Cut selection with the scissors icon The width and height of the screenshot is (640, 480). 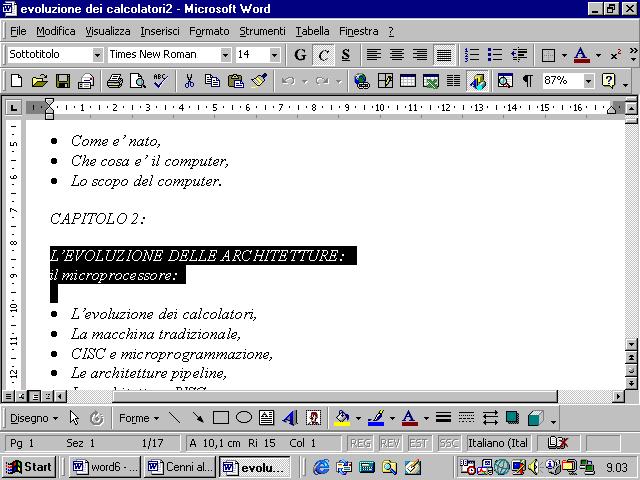pos(189,81)
